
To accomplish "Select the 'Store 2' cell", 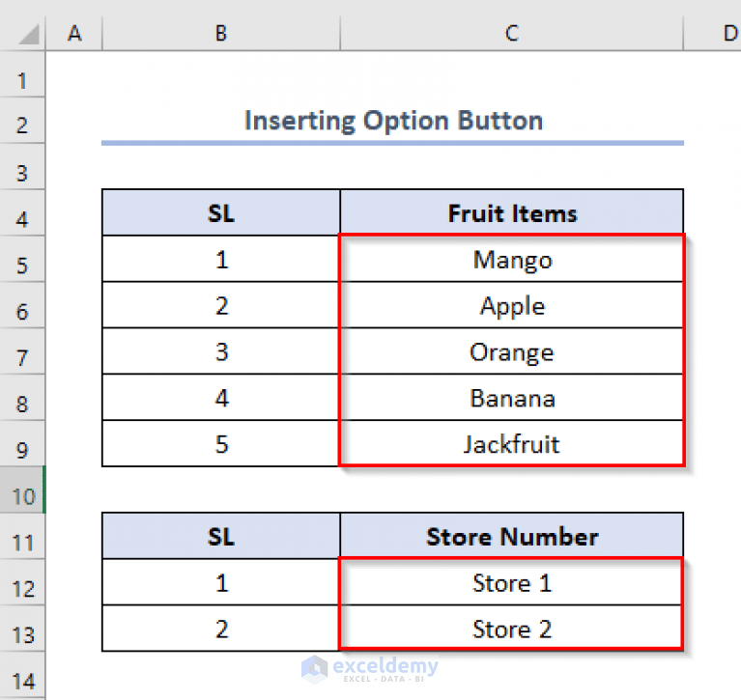I will (512, 630).
